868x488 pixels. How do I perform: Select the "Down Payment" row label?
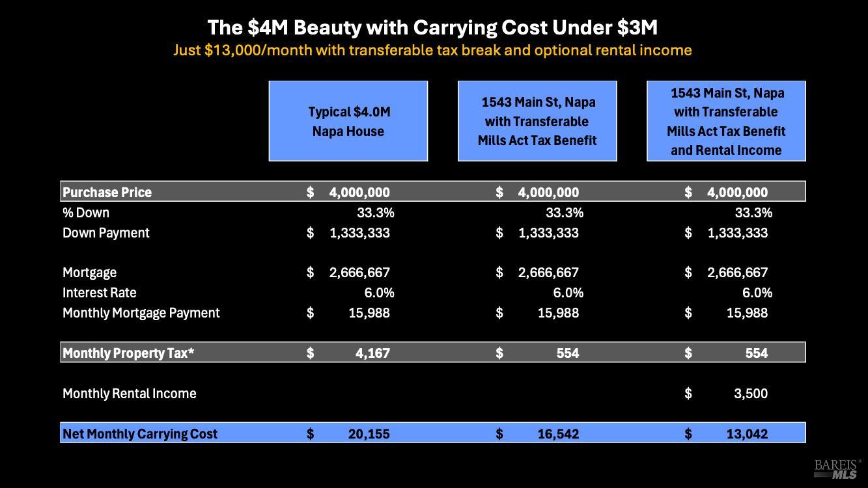pyautogui.click(x=105, y=233)
